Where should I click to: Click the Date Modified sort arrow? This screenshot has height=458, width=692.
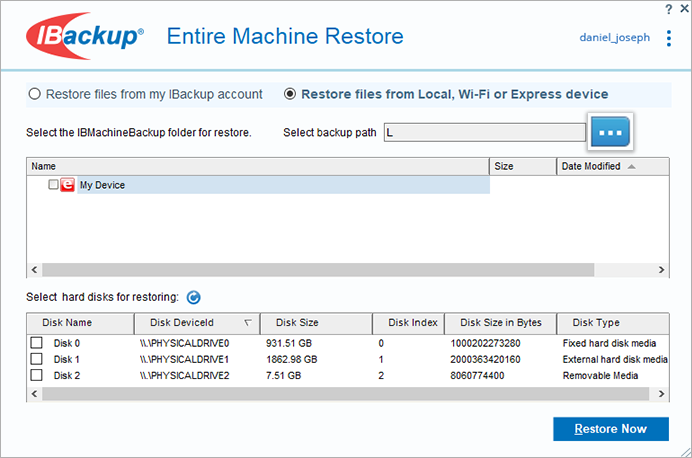coord(632,166)
